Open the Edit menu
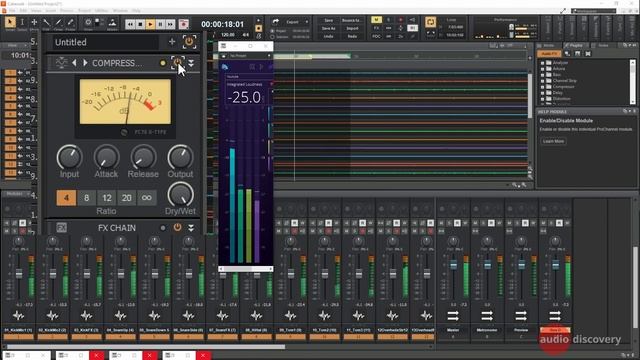Viewport: 640px width, 360px height. (23, 10)
